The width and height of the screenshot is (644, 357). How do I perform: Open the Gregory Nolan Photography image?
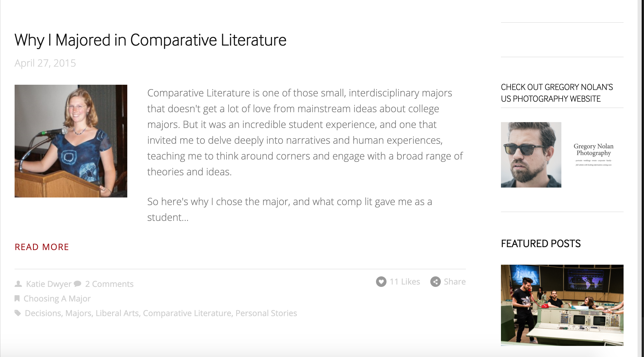click(x=562, y=155)
